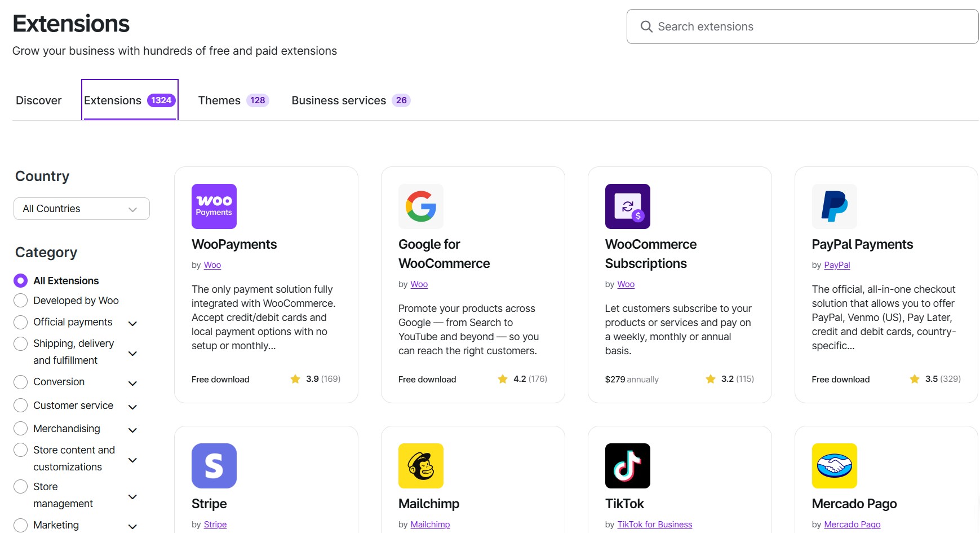The image size is (980, 533).
Task: Click the WooPayments rating star
Action: click(x=295, y=379)
